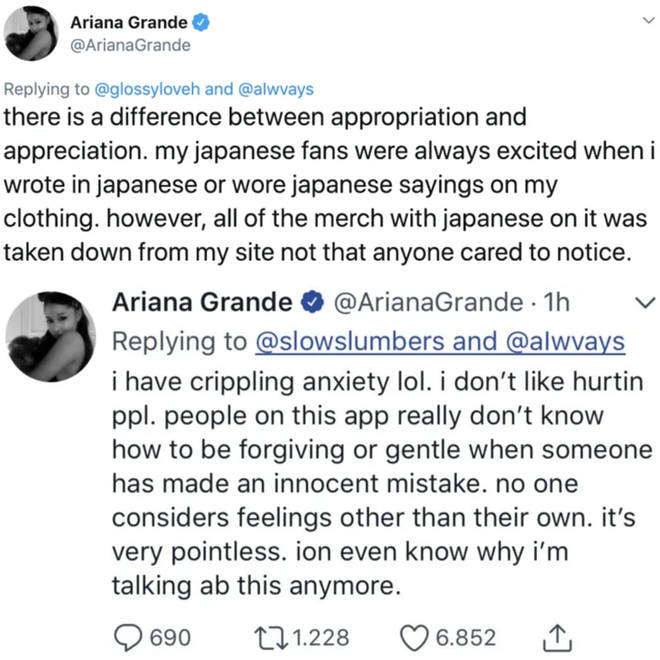The width and height of the screenshot is (660, 660).
Task: Open the share tweet icon
Action: 557,637
